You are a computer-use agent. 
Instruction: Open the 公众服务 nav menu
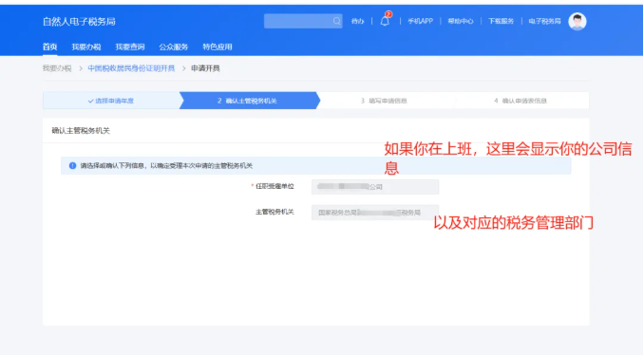[173, 47]
